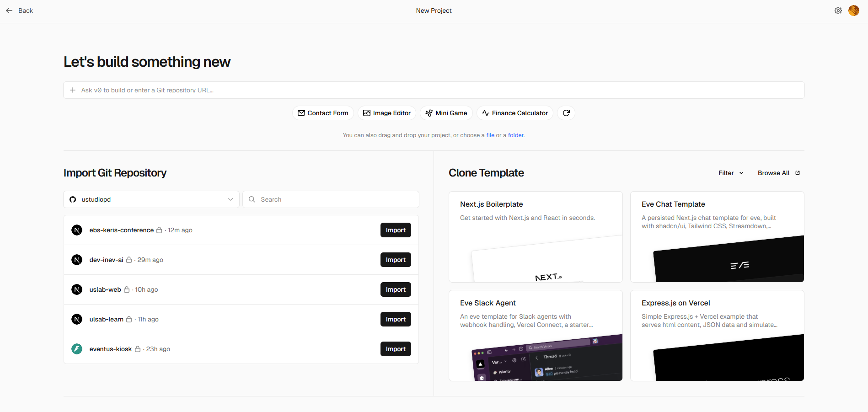Screen dimensions: 868x412
Task: Choose the Mini Game suggestion
Action: pos(446,113)
